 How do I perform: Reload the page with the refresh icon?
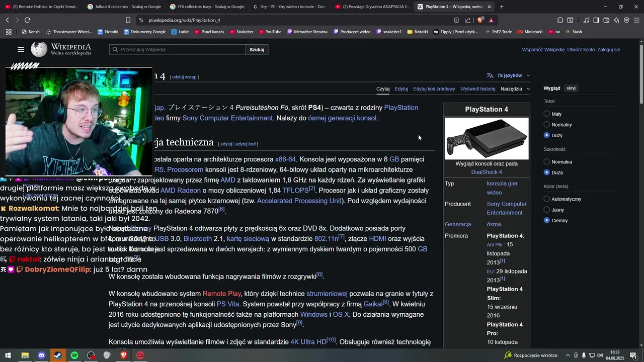[27, 20]
